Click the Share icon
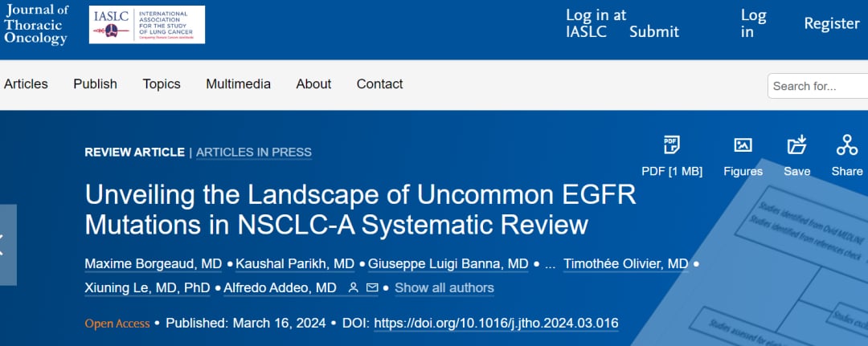This screenshot has width=868, height=346. [846, 145]
